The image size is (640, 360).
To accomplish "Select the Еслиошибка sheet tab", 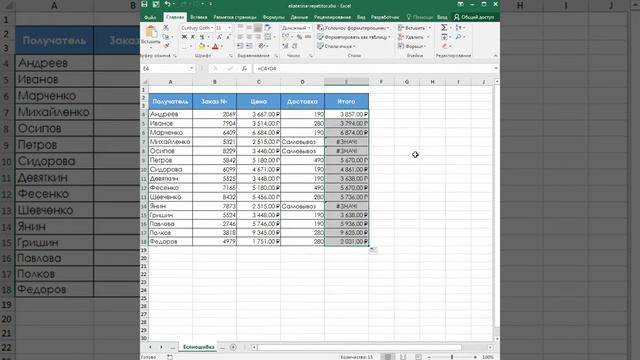I will point(199,347).
